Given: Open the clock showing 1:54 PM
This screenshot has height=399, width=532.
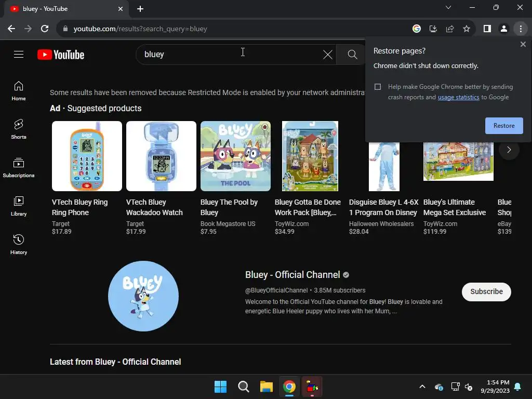Looking at the screenshot, I should 495,387.
